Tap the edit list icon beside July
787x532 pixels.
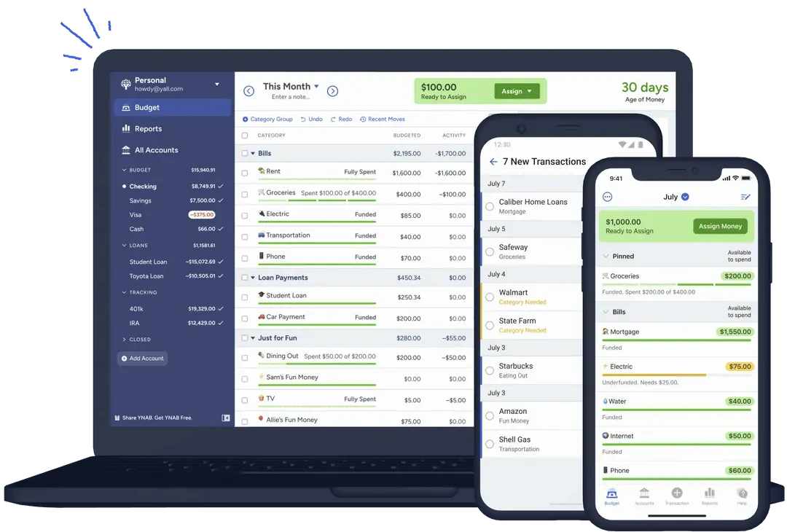tap(745, 197)
